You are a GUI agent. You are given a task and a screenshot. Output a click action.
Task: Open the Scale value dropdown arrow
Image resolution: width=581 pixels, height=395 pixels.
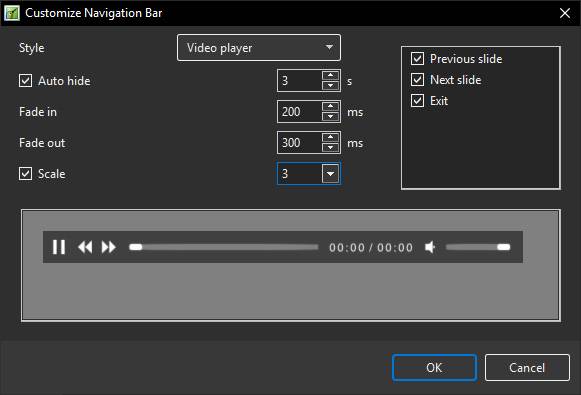click(x=330, y=173)
